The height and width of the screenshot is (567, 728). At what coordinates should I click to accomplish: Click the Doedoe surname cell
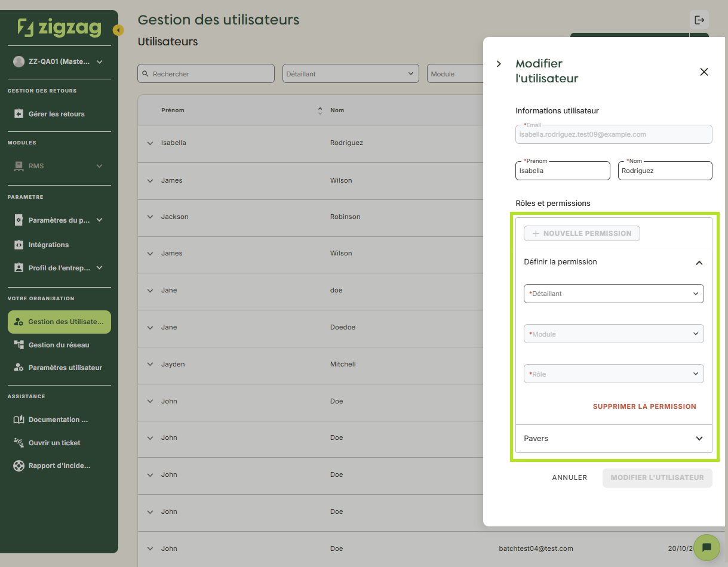343,327
